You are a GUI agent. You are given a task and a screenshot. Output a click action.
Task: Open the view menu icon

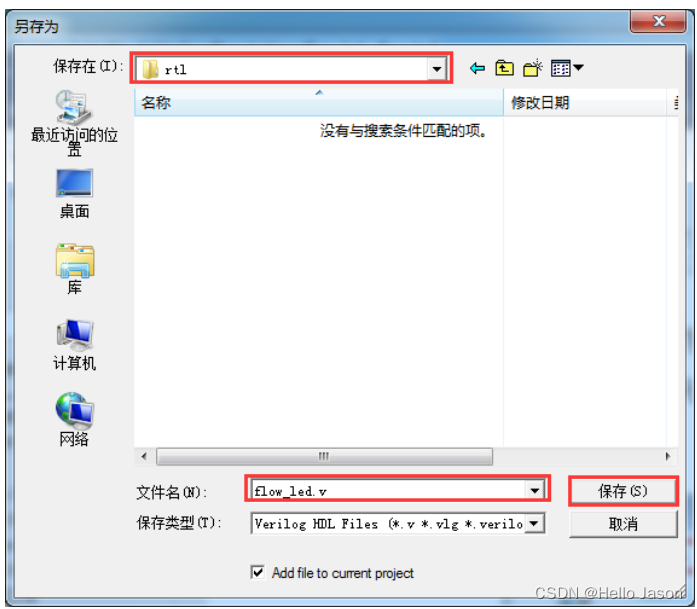coord(567,68)
